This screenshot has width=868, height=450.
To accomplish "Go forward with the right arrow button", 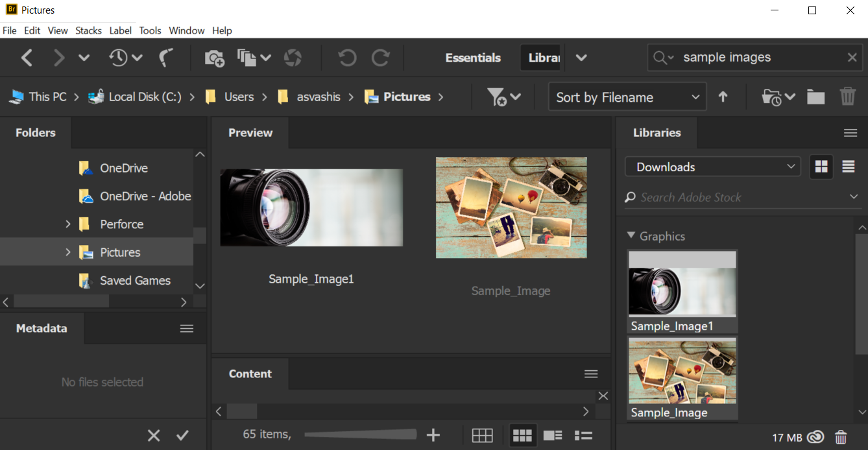I will [59, 58].
